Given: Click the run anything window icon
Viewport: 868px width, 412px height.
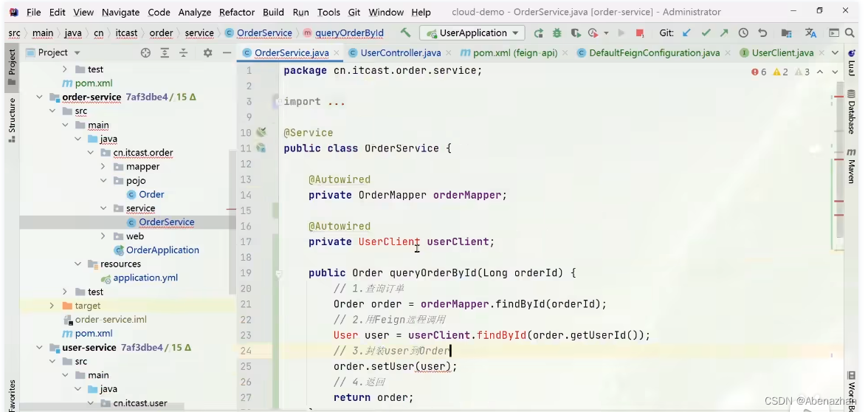Looking at the screenshot, I should (834, 33).
